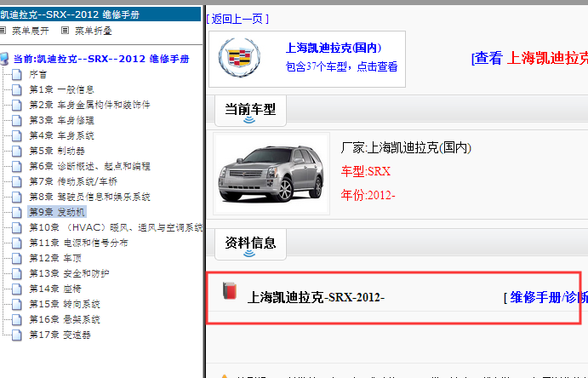Open 第10章 (HVAC)暖风、通风与空调系统
588x378 pixels.
pyautogui.click(x=116, y=228)
